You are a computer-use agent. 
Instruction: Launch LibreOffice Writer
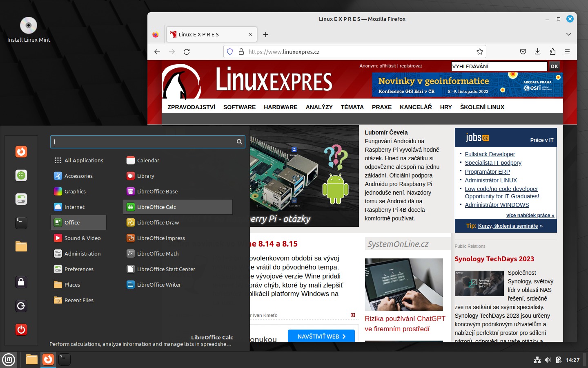coord(178,285)
